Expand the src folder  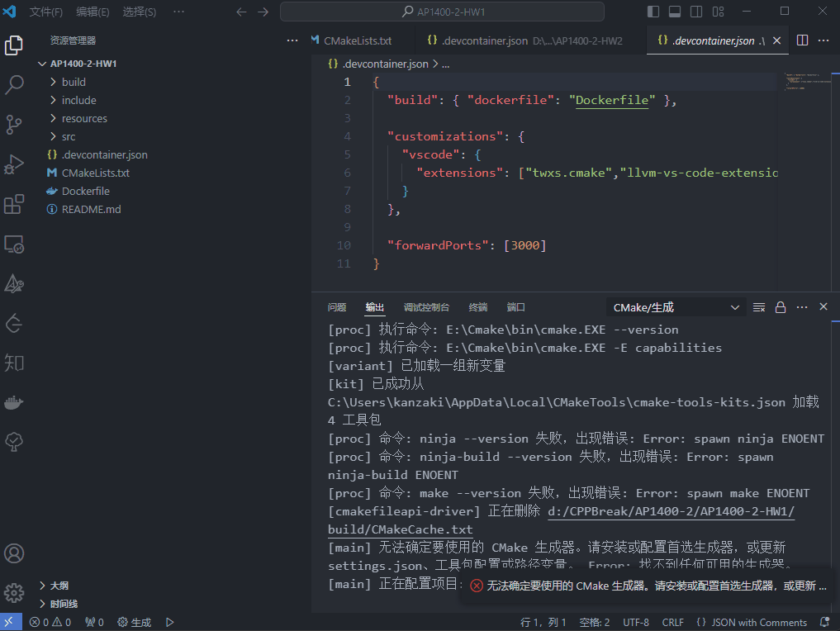tap(69, 136)
